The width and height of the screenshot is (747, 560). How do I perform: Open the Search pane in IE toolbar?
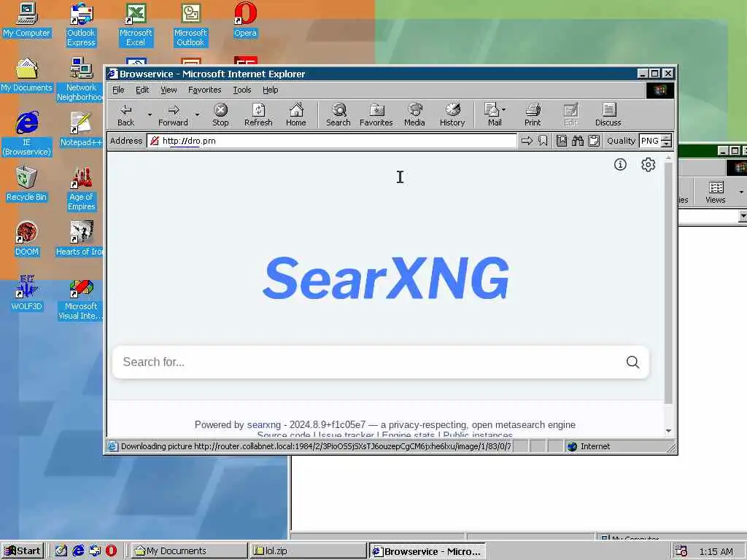click(338, 114)
